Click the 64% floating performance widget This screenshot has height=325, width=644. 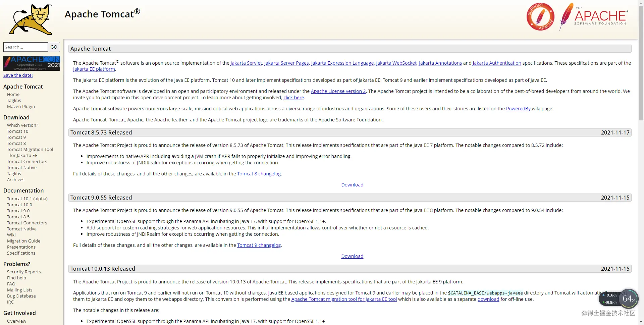tap(628, 299)
